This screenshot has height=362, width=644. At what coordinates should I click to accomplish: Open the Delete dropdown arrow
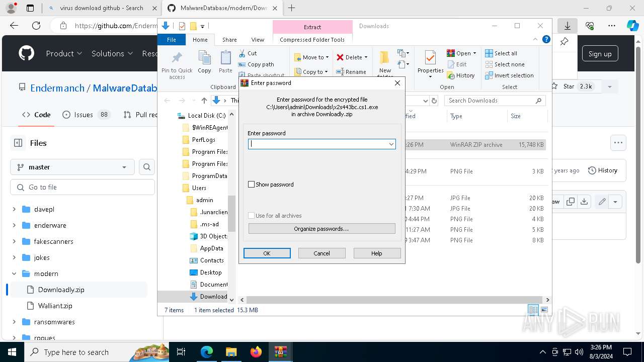(366, 57)
